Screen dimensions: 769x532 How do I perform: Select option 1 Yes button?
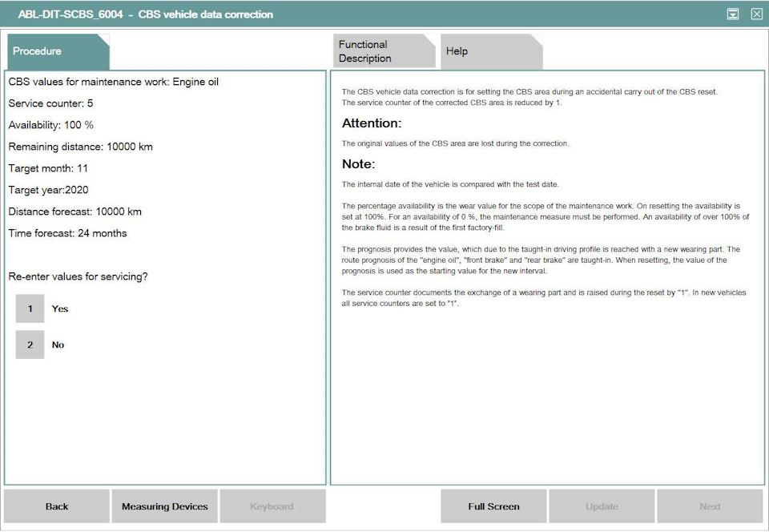pyautogui.click(x=30, y=308)
